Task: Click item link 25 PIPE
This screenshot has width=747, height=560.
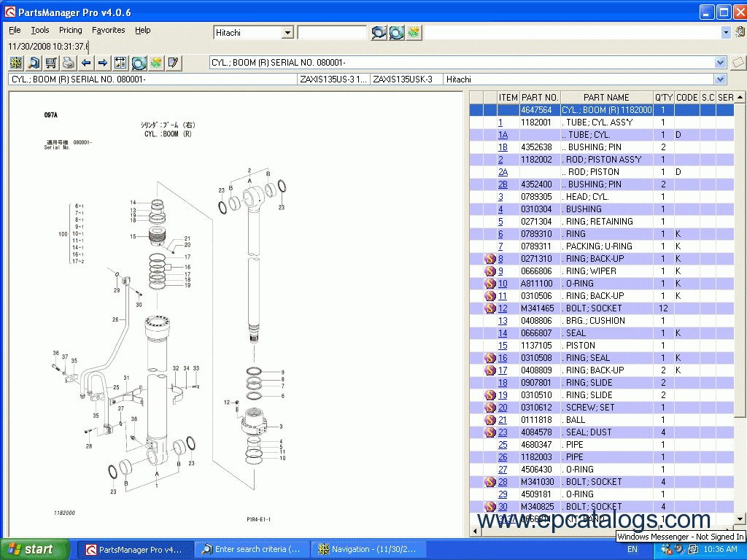Action: pyautogui.click(x=503, y=444)
